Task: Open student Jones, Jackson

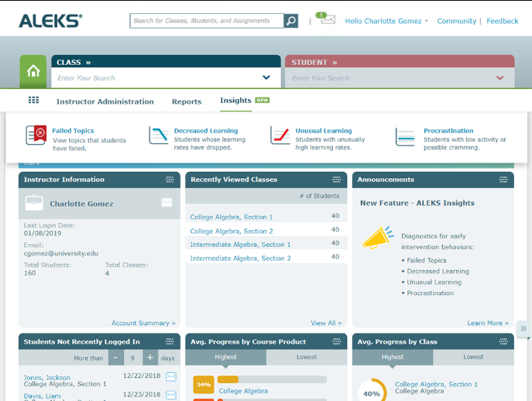Action: (47, 377)
